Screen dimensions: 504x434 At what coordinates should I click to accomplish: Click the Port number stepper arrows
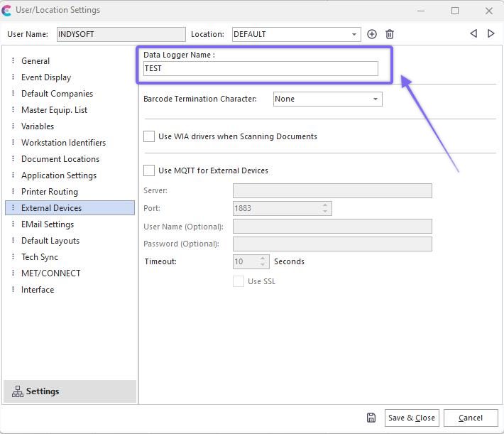tap(325, 208)
